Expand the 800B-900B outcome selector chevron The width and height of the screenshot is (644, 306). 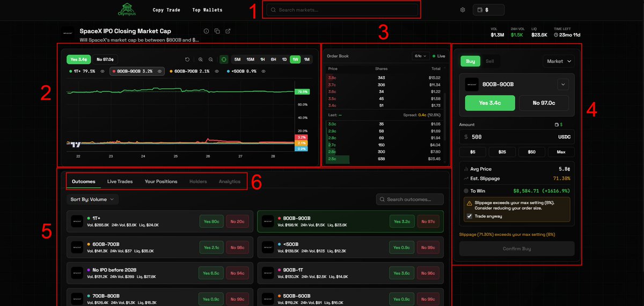pyautogui.click(x=563, y=84)
